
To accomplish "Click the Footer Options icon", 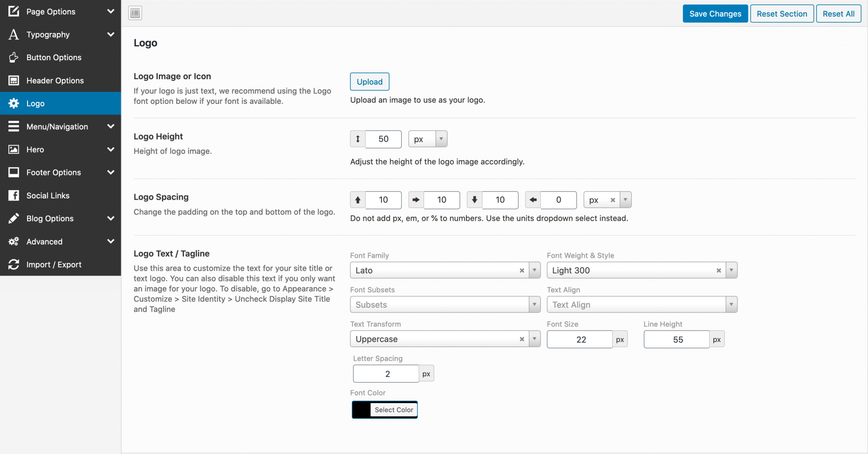I will click(x=14, y=172).
